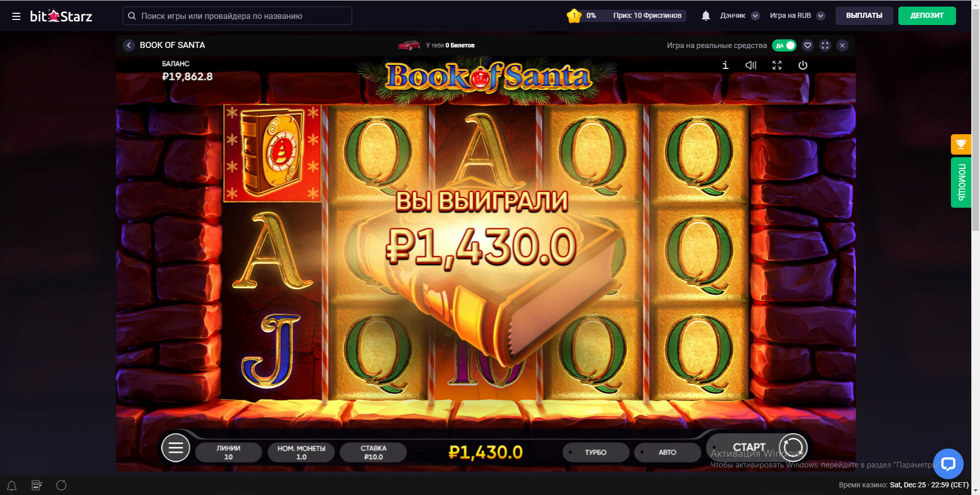Enable the ТУРБО mode toggle
This screenshot has width=980, height=495.
click(x=596, y=452)
